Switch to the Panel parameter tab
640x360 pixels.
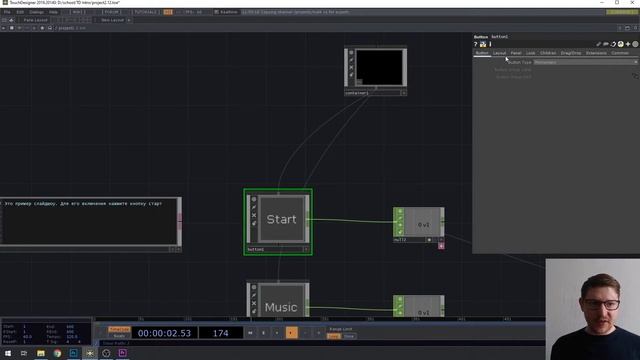click(516, 53)
